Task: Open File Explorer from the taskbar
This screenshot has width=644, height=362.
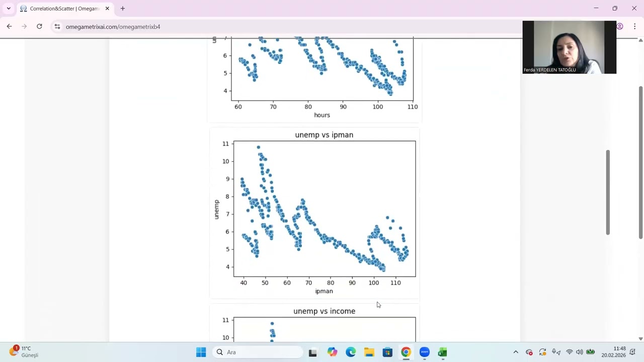Action: 369,352
